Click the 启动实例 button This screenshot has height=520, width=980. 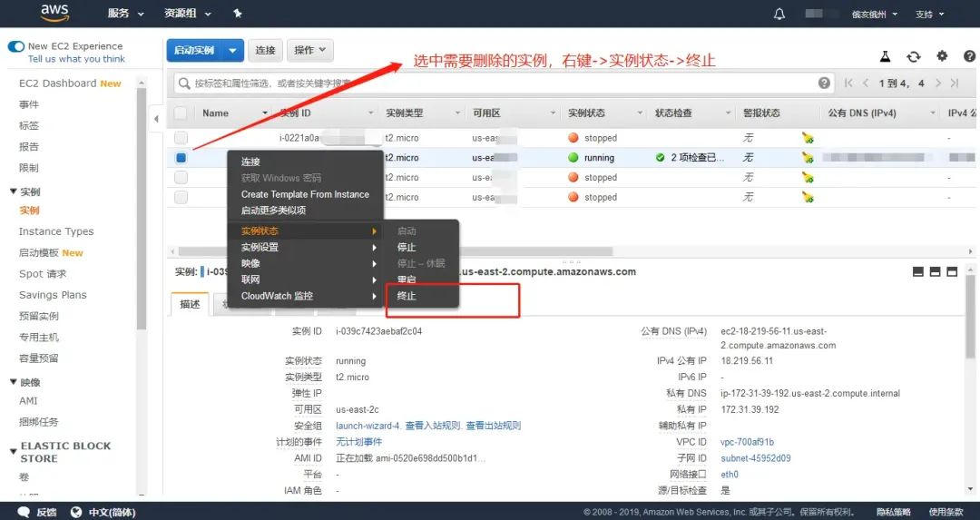click(194, 50)
